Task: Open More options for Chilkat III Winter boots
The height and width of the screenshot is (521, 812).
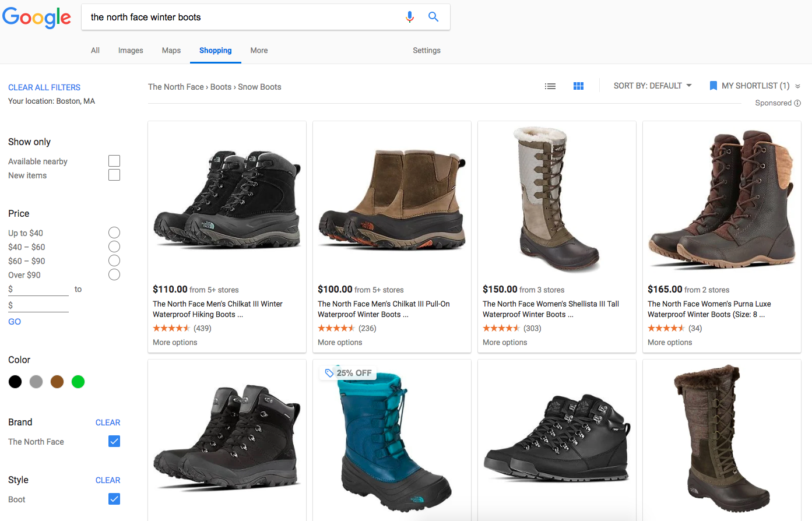Action: pos(175,342)
